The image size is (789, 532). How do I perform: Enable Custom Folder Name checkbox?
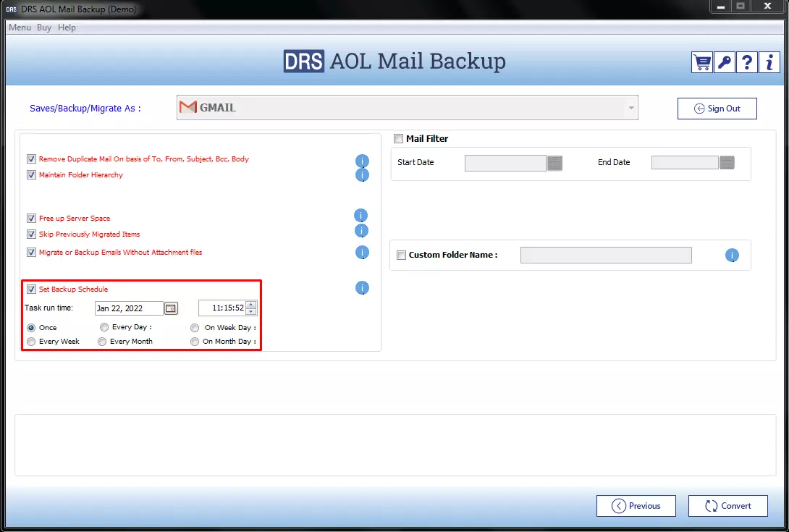401,256
